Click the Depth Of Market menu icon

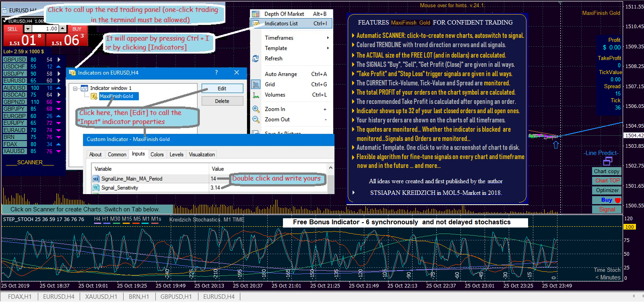pos(256,14)
